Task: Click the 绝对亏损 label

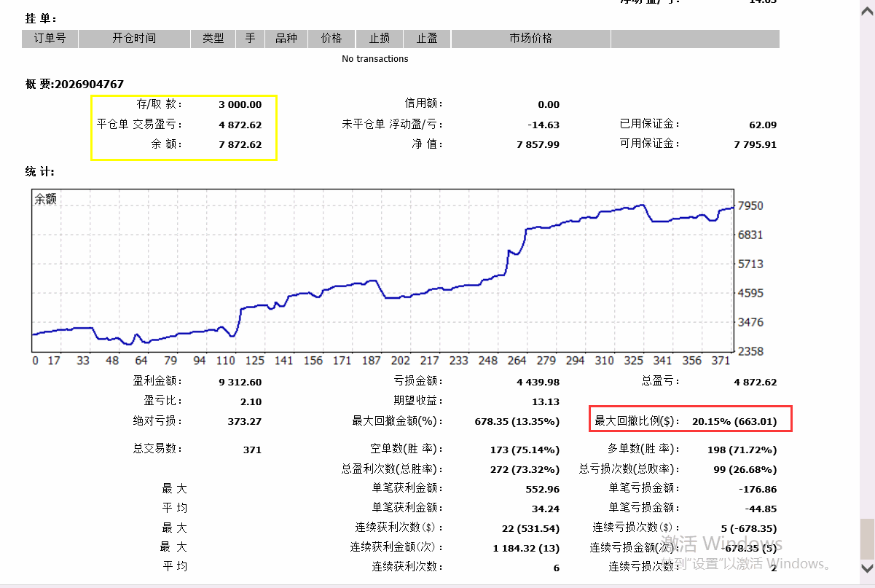Action: click(x=158, y=420)
